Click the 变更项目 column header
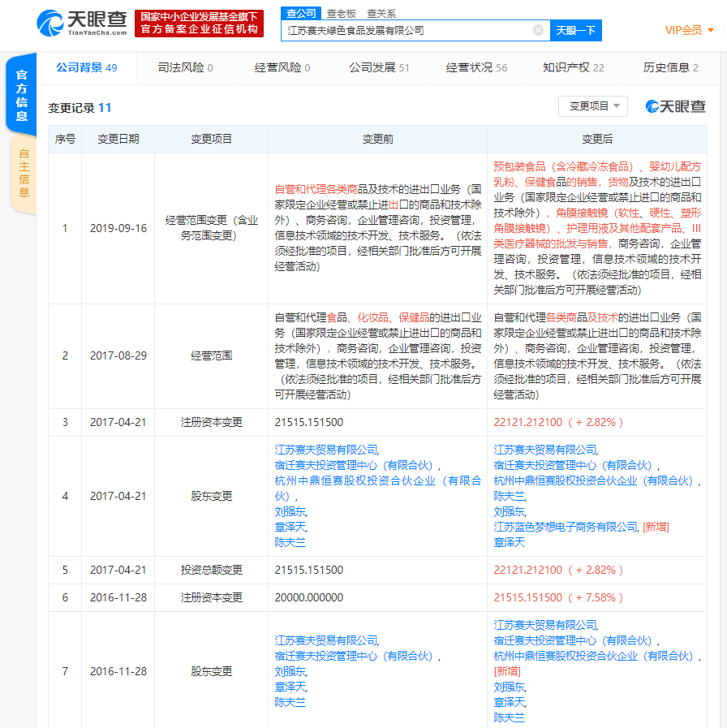 211,140
